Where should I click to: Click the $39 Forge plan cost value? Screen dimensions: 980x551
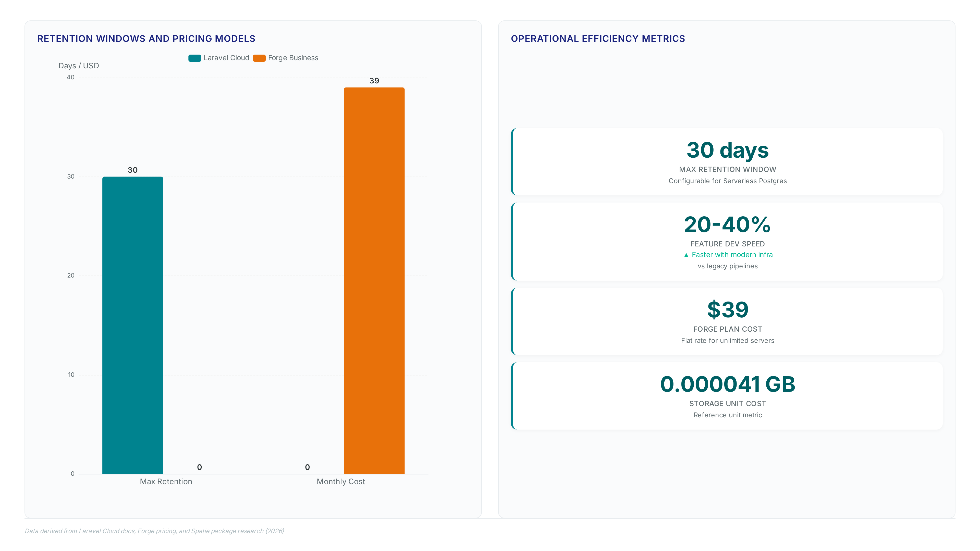727,309
